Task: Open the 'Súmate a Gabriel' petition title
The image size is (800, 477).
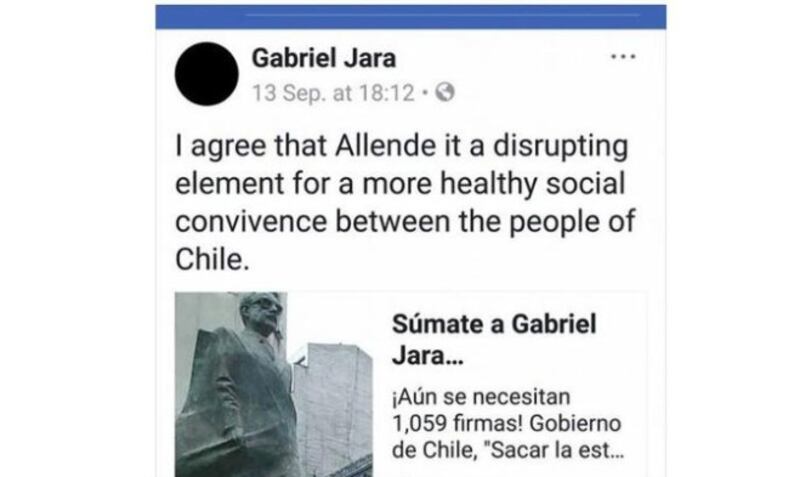Action: tap(494, 324)
